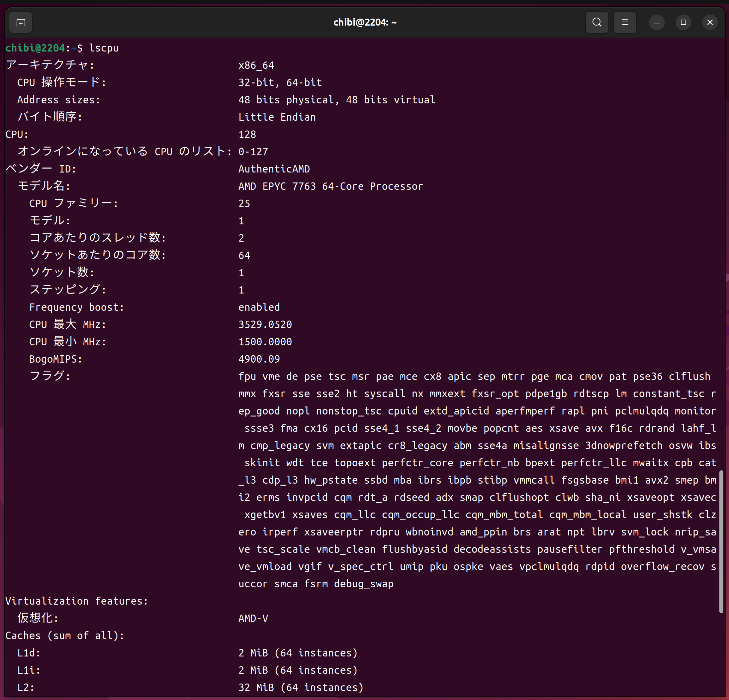Click the L2 cache 32 MiB line
Image resolution: width=729 pixels, height=700 pixels.
point(301,687)
